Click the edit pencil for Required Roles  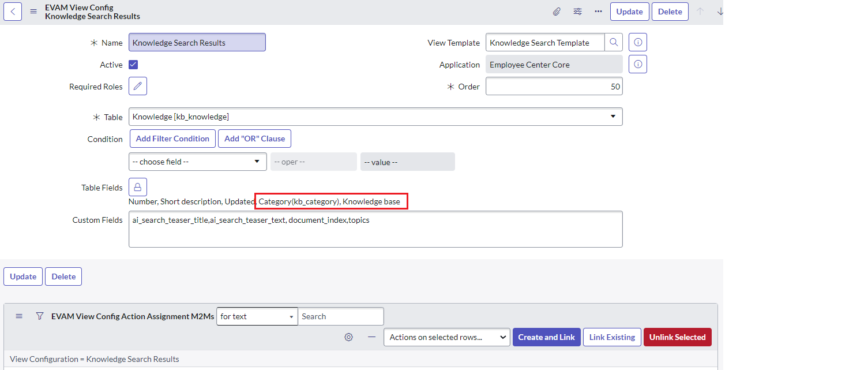137,85
